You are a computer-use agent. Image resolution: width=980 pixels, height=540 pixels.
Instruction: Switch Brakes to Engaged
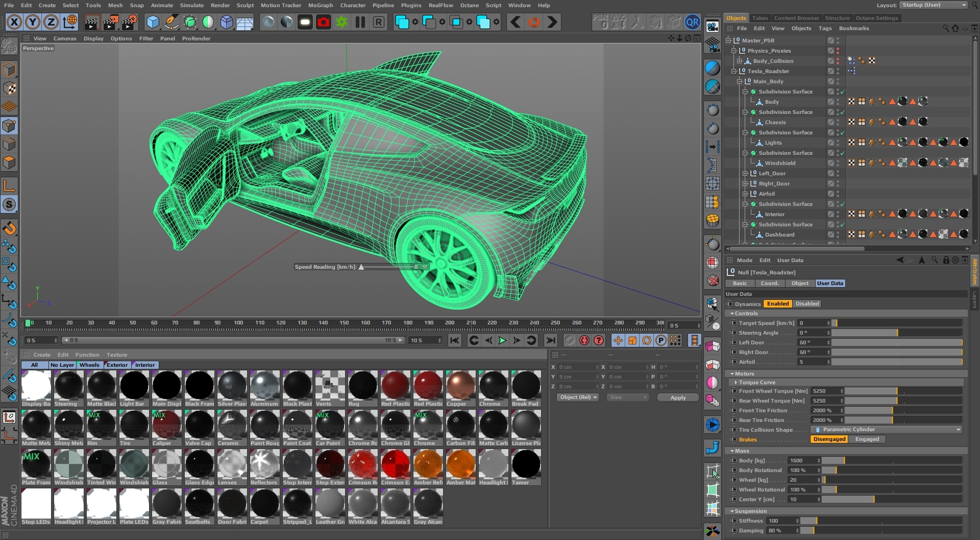tap(867, 439)
